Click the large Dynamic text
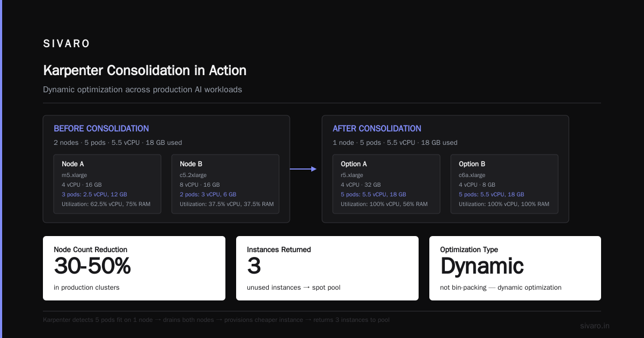The width and height of the screenshot is (644, 338). click(482, 267)
